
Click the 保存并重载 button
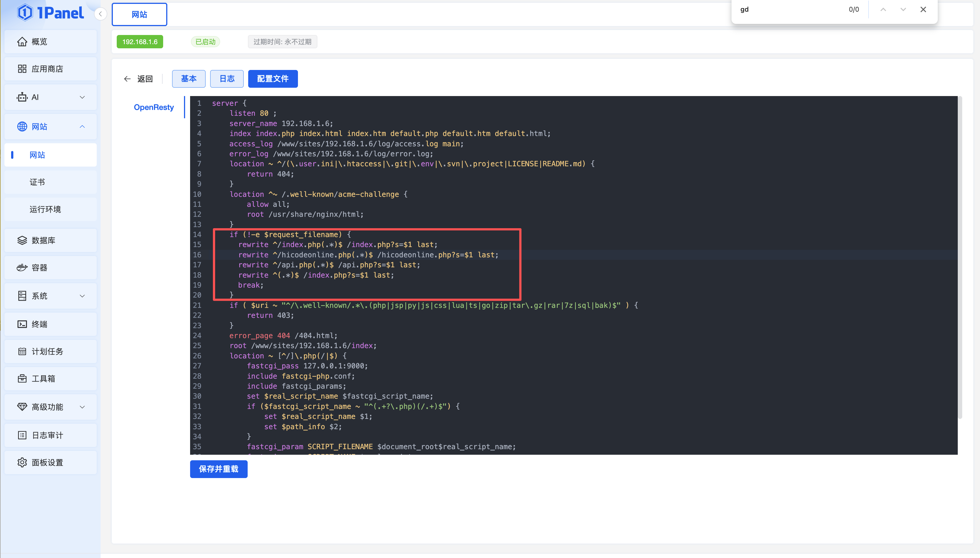[x=219, y=469]
